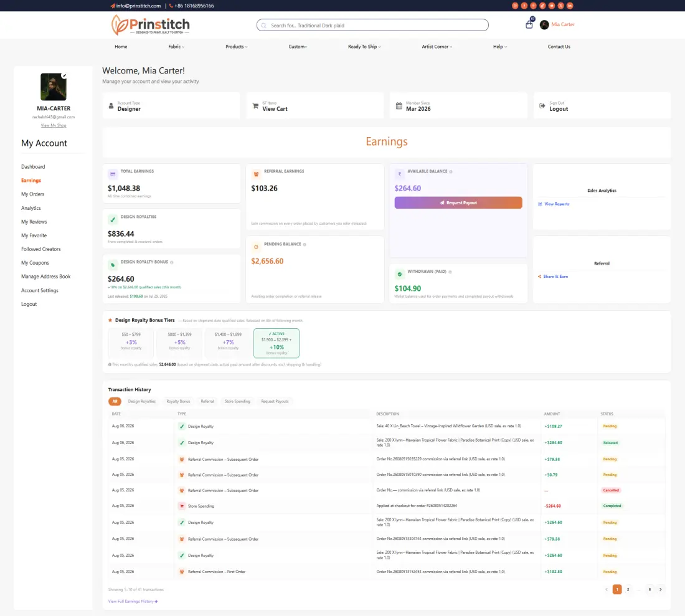Click the View My Shop link

(54, 125)
